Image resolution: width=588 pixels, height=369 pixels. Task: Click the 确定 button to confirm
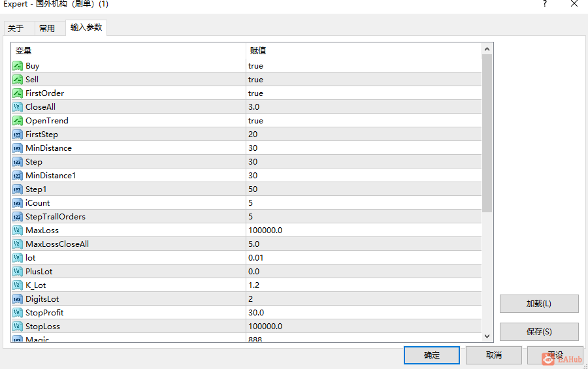point(432,355)
